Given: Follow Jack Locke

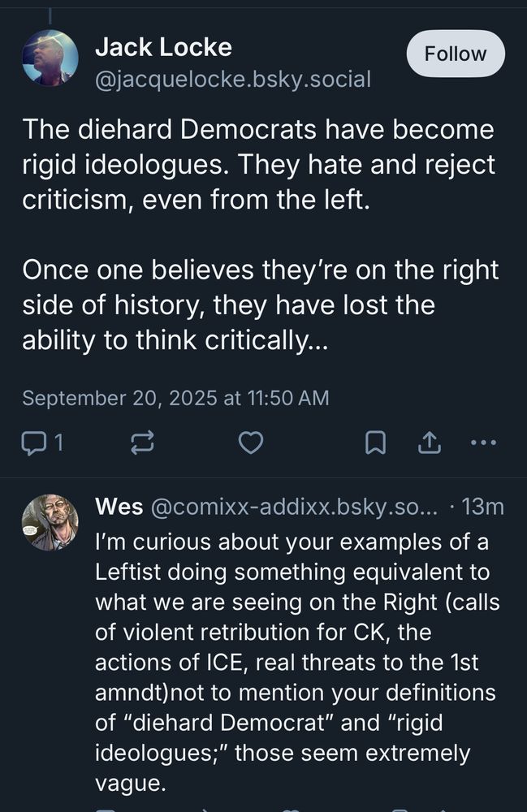Looking at the screenshot, I should [455, 54].
